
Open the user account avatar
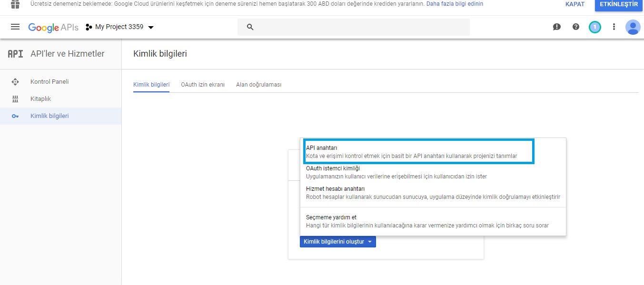pos(633,27)
